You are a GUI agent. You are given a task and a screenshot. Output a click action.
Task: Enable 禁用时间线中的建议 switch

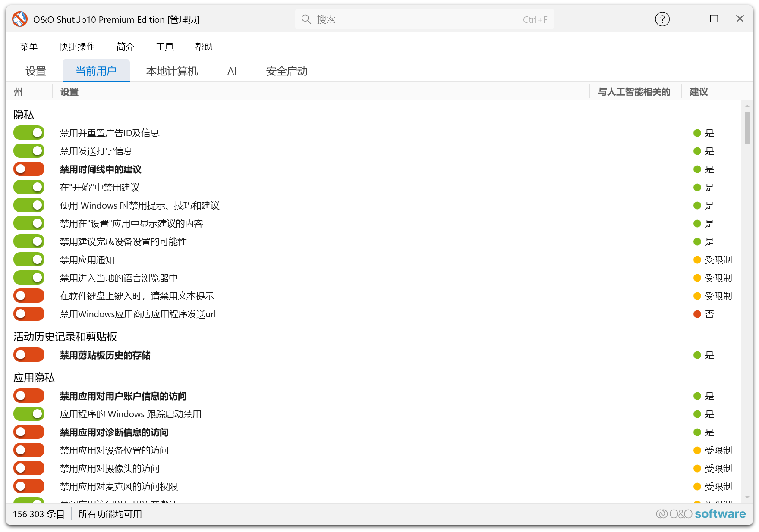coord(29,169)
